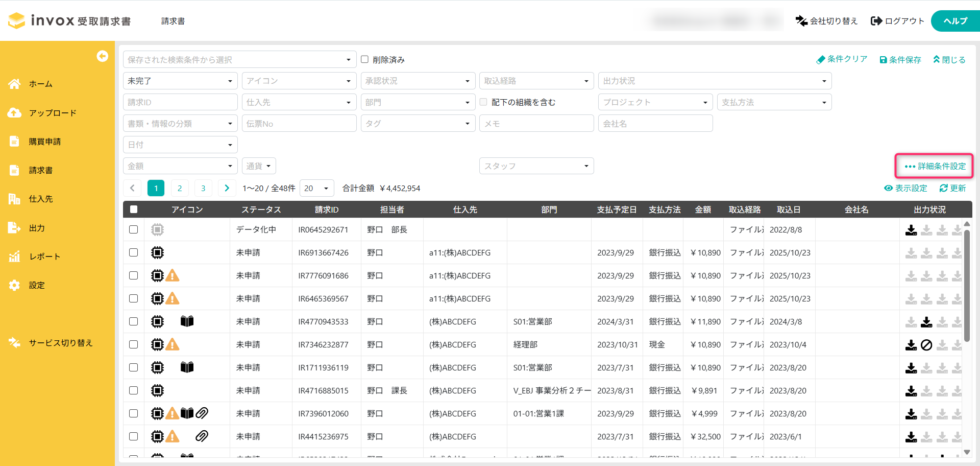Screen dimensions: 980x466
Task: Click the prohibited output icon on row IR7346232877
Action: (926, 345)
